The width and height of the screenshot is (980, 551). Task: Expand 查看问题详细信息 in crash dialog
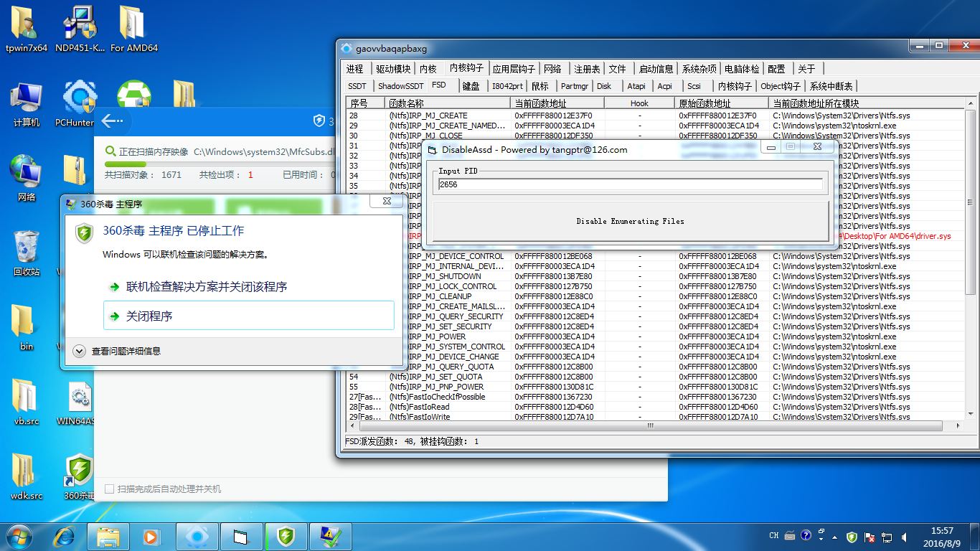point(118,351)
